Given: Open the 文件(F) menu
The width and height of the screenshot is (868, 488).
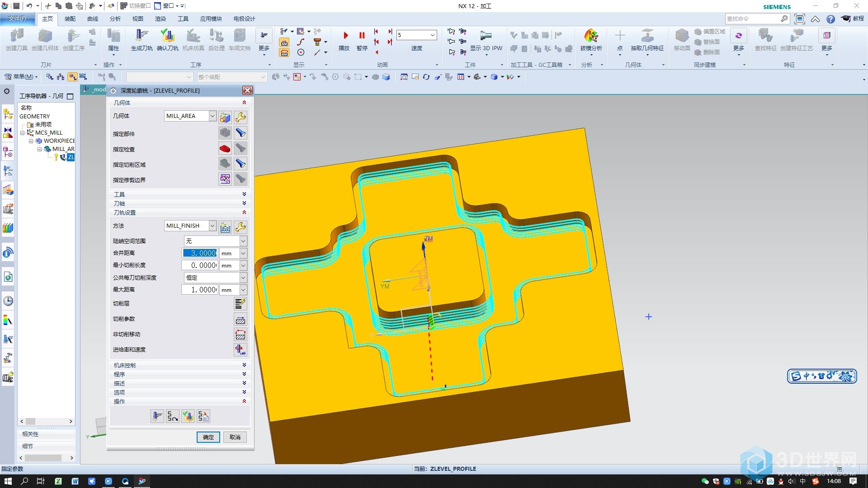Looking at the screenshot, I should click(17, 19).
